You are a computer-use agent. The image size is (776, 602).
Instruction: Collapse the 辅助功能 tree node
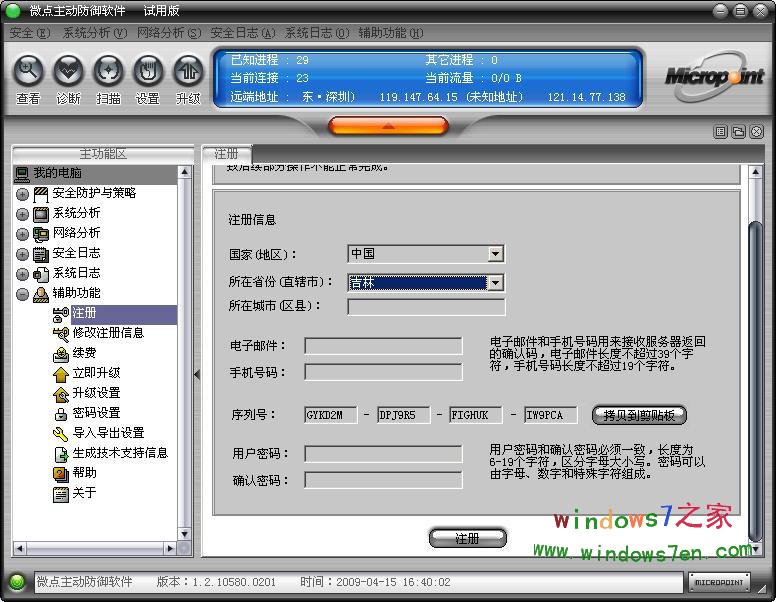pos(22,294)
